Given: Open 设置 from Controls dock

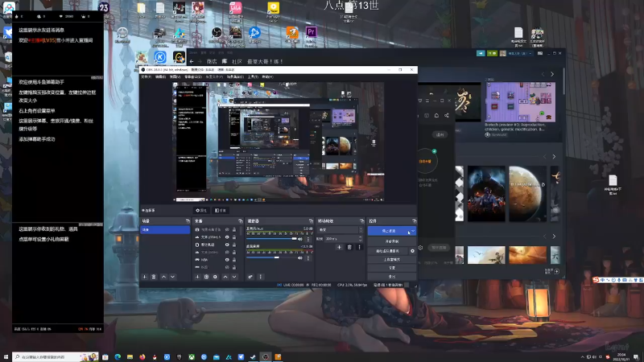Looking at the screenshot, I should [392, 268].
